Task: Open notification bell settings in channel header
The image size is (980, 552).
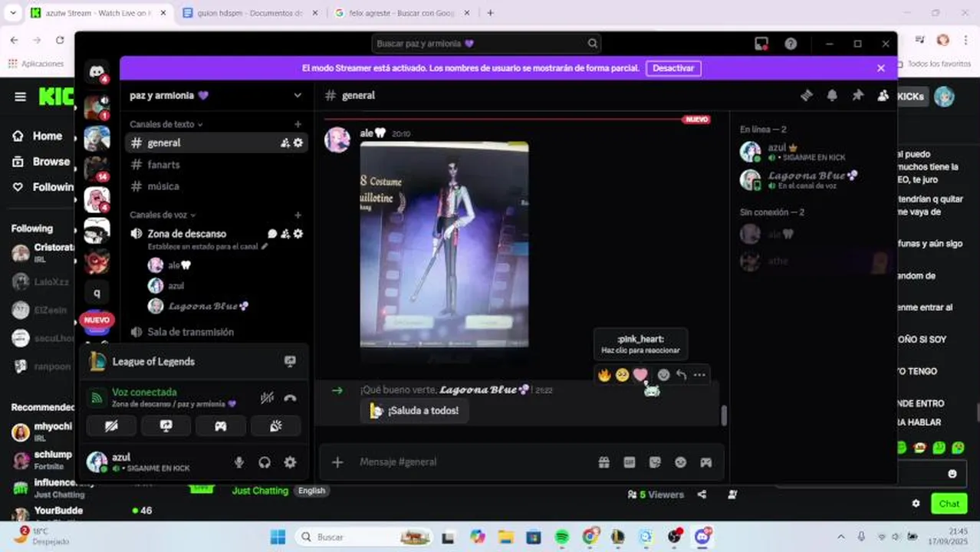Action: pyautogui.click(x=832, y=95)
